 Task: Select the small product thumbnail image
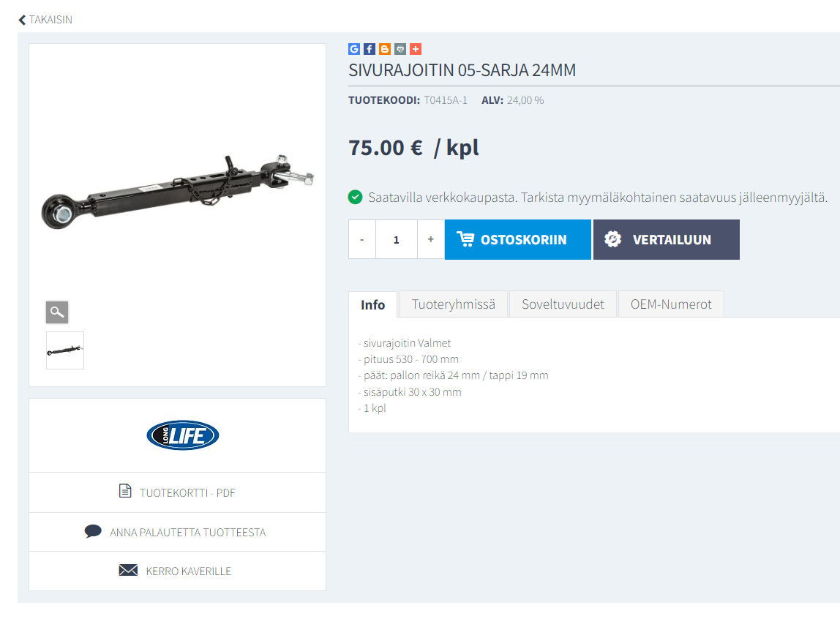pyautogui.click(x=65, y=350)
